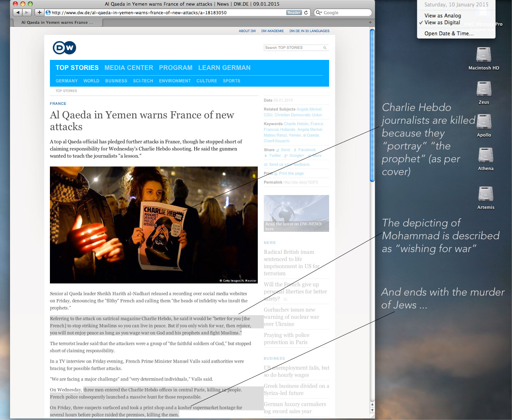Click the Zeus drive icon
512x420 pixels.
(484, 89)
